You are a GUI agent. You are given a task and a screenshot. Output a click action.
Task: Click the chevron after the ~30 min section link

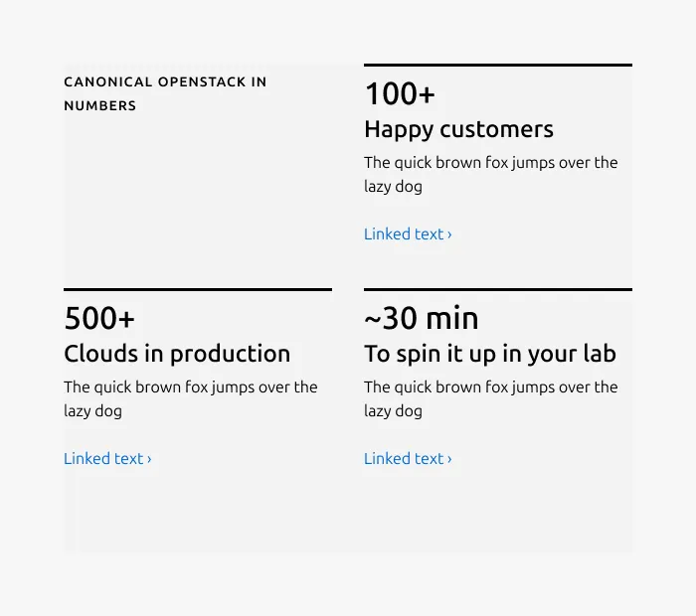point(449,459)
